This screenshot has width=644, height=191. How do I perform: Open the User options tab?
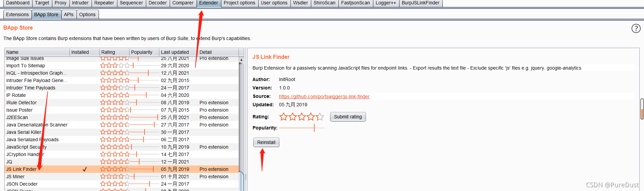(274, 3)
